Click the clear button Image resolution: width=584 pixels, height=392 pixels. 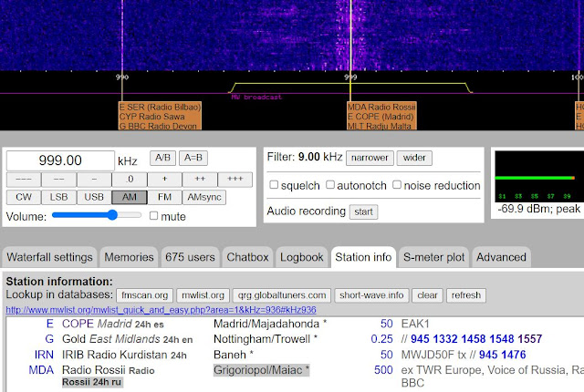click(x=427, y=295)
